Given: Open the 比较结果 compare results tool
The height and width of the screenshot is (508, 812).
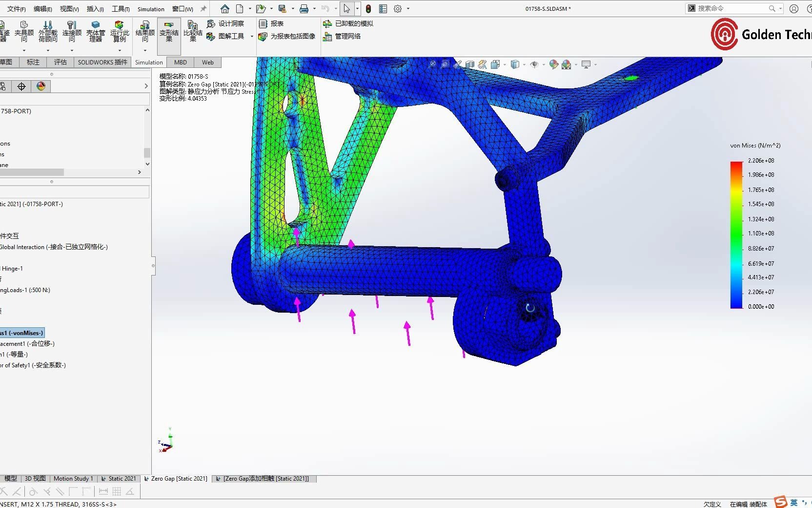Looking at the screenshot, I should click(x=192, y=33).
